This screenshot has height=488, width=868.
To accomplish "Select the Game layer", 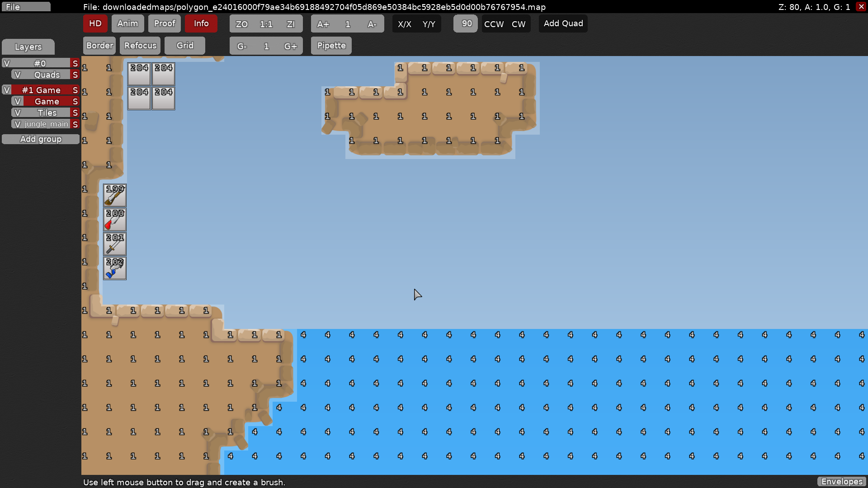I will click(47, 101).
